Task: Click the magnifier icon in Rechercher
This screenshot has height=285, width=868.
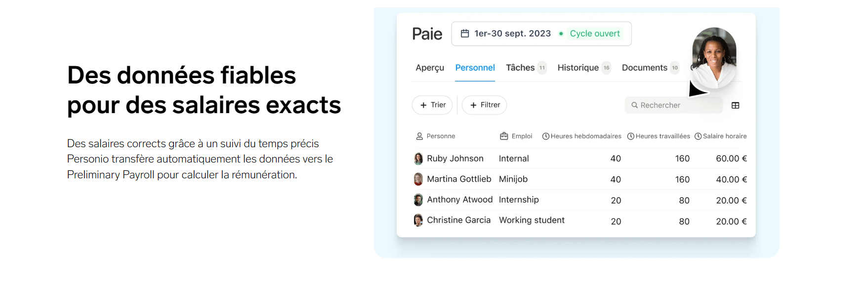Action: coord(634,105)
